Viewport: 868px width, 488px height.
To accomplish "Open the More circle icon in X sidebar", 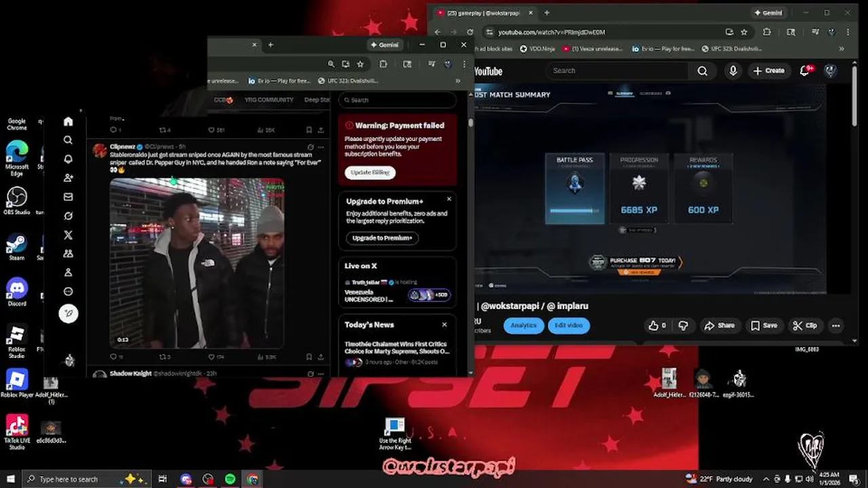I will pyautogui.click(x=68, y=291).
